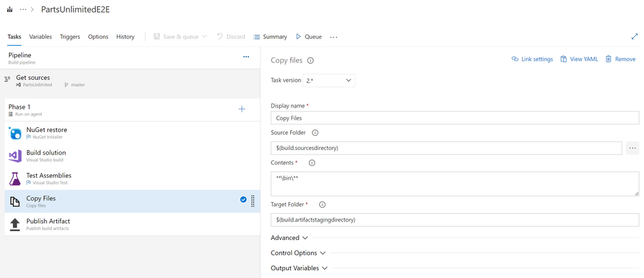
Task: Select the Pipeline header
Action: (130, 58)
